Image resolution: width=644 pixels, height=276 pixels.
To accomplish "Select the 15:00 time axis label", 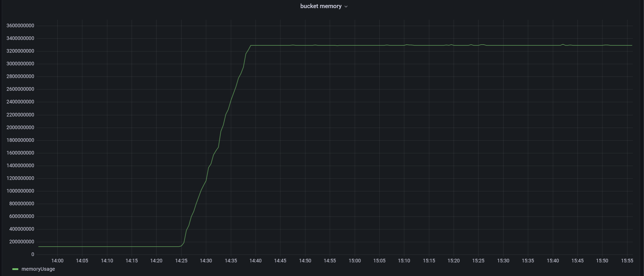I will click(x=355, y=261).
